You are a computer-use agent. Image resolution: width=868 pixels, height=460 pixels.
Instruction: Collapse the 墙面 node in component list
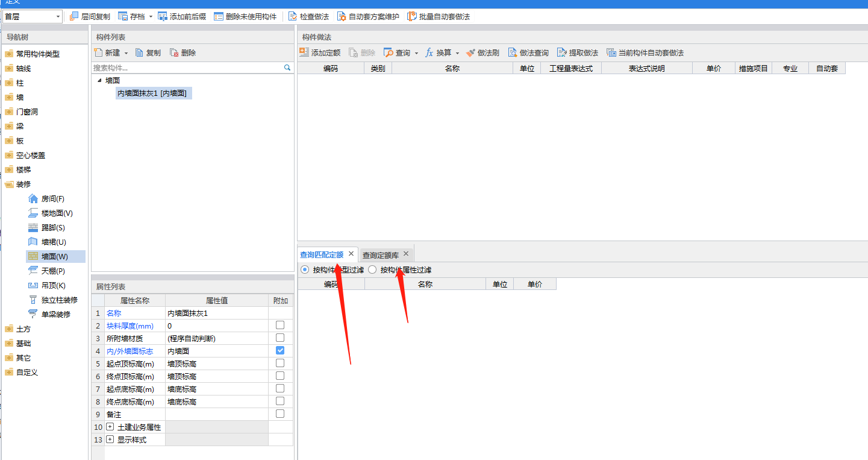coord(99,80)
